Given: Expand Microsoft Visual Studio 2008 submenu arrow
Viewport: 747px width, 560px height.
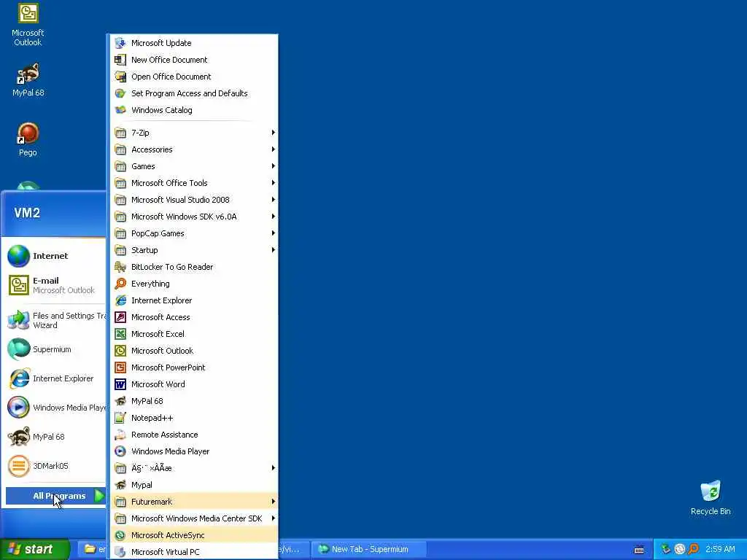Looking at the screenshot, I should [x=273, y=200].
